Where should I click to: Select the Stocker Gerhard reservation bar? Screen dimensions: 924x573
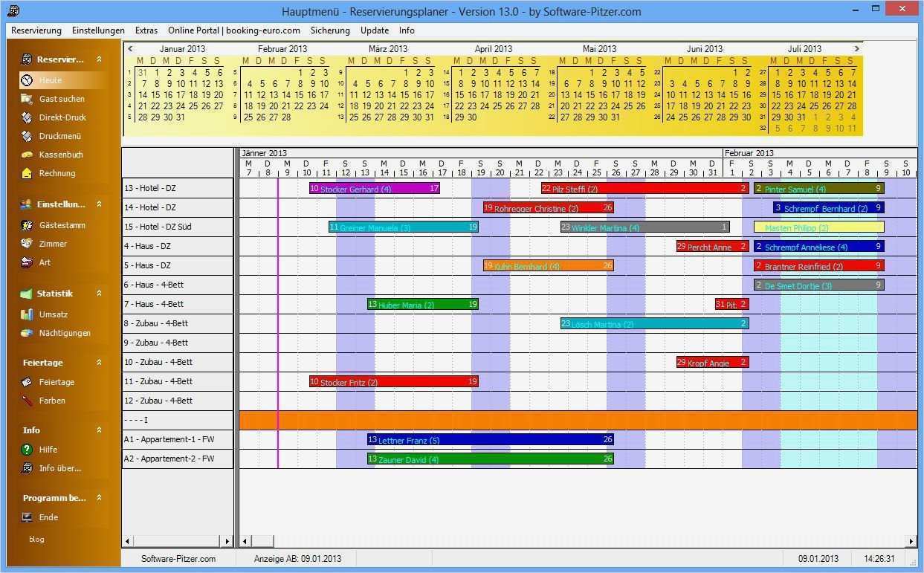coord(372,188)
